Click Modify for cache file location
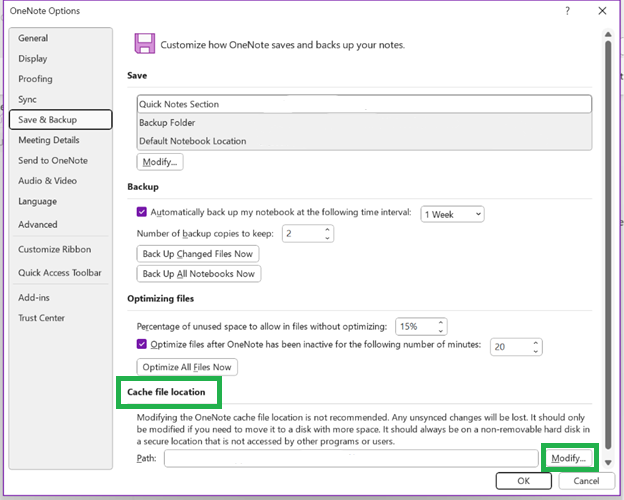This screenshot has height=500, width=624. [x=569, y=458]
